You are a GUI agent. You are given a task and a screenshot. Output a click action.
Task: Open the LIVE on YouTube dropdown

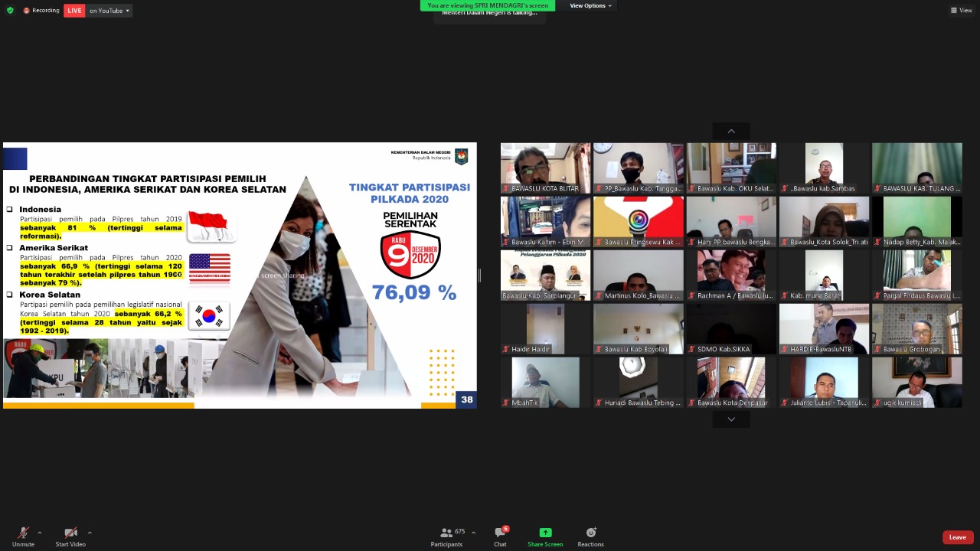(x=109, y=11)
